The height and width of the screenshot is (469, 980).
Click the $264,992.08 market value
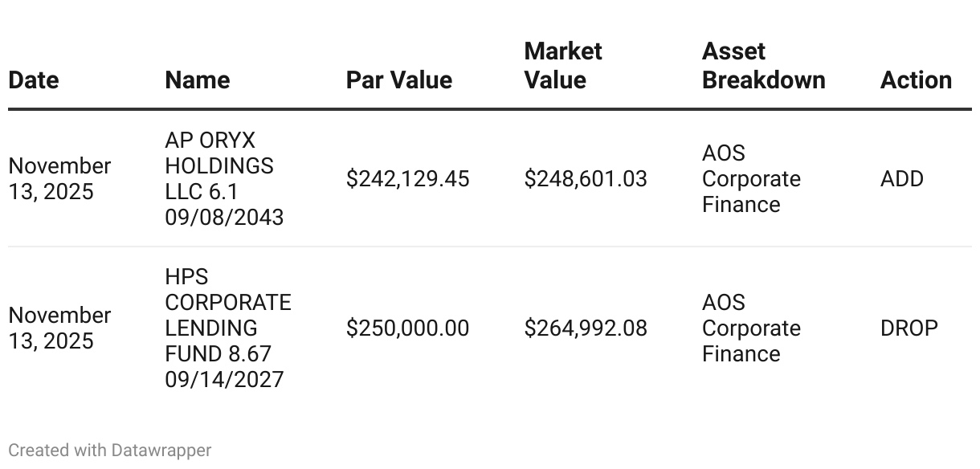(x=586, y=328)
